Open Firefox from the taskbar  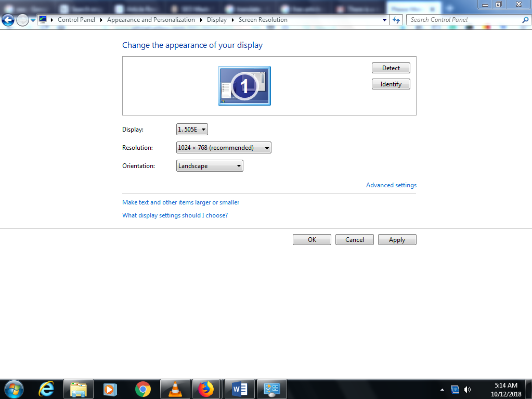(206, 389)
